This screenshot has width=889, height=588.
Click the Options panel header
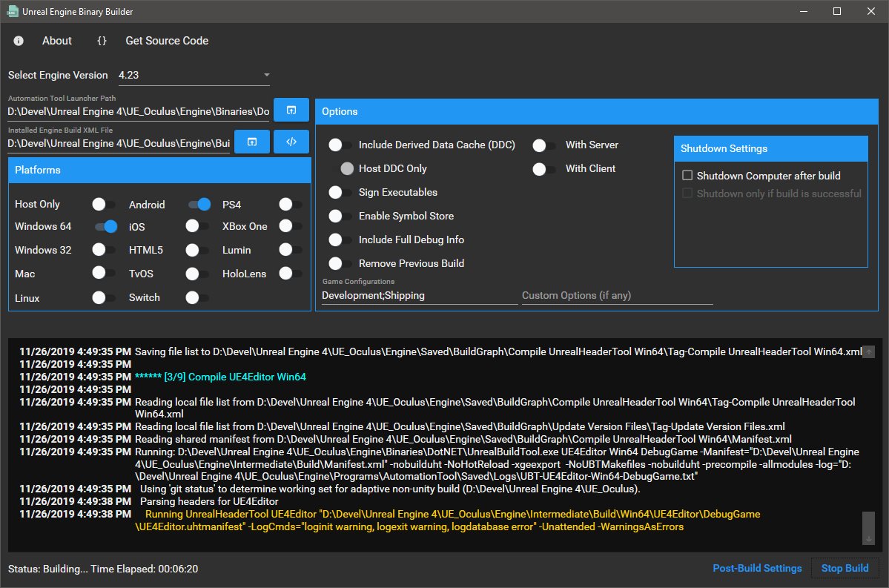pyautogui.click(x=596, y=112)
